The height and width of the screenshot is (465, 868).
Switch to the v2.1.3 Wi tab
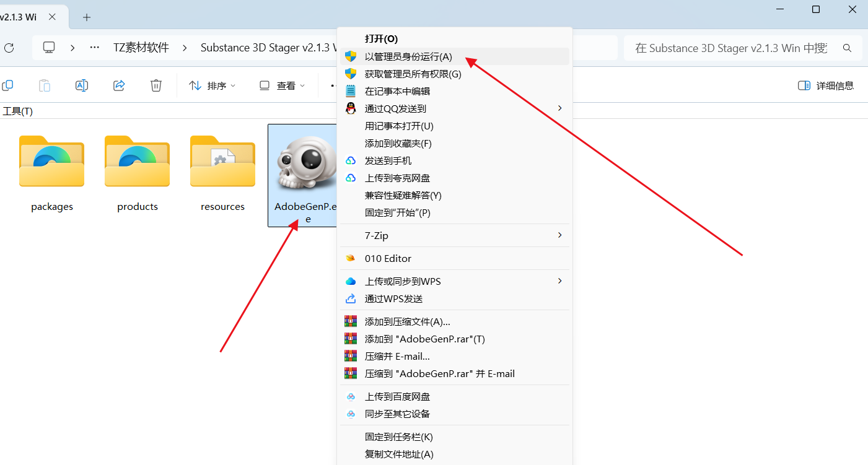(34, 17)
